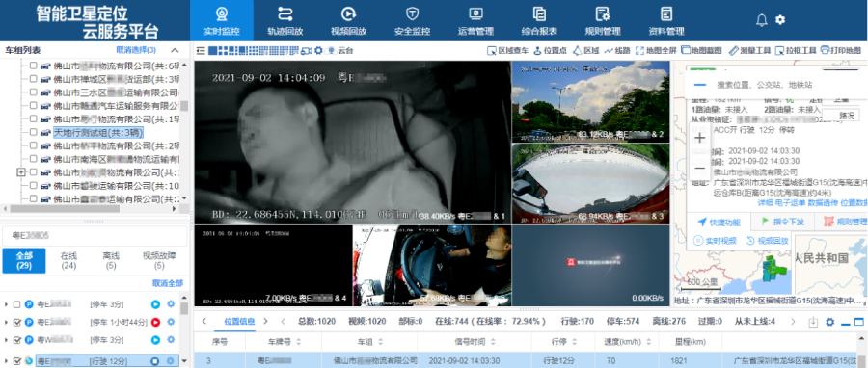The width and height of the screenshot is (868, 368).
Task: Open settings gear for 行驶 12分 vehicle
Action: click(x=171, y=361)
